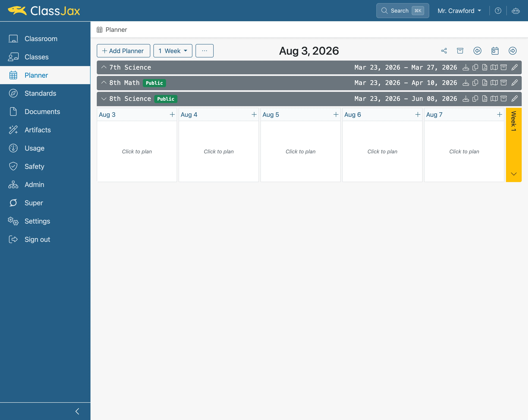Open Super in the sidebar
528x420 pixels.
pyautogui.click(x=45, y=203)
